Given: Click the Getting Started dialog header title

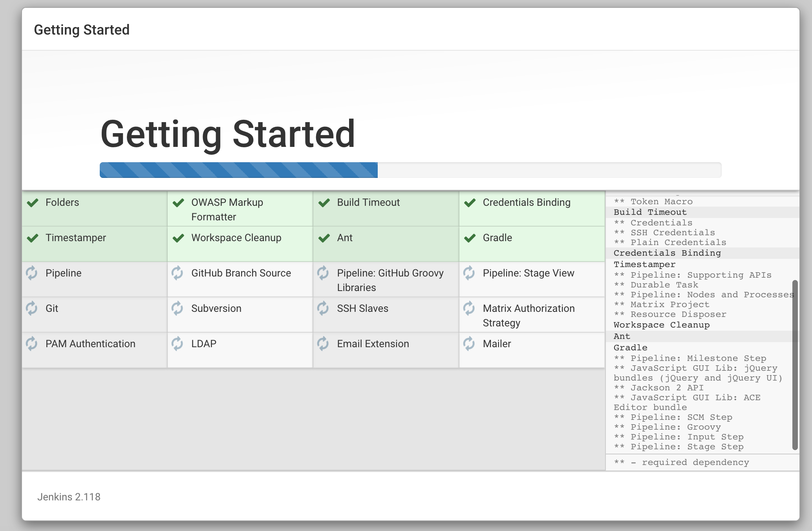Looking at the screenshot, I should (x=82, y=30).
